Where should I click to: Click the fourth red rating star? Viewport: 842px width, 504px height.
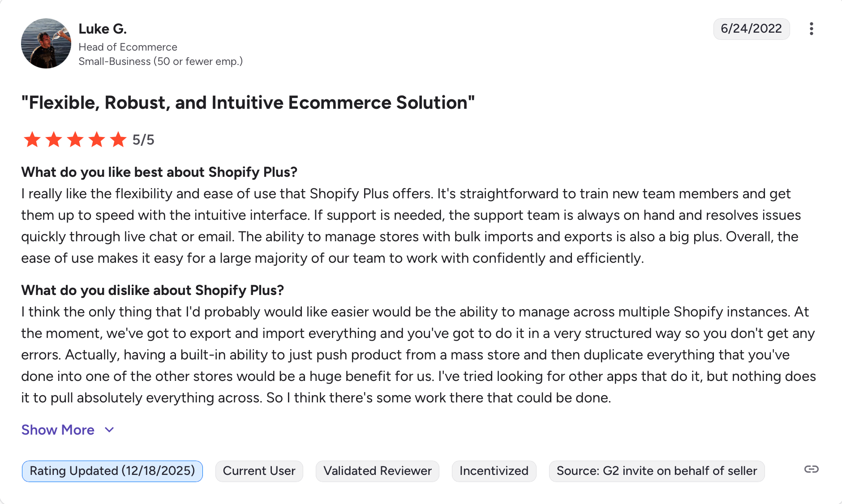coord(97,140)
